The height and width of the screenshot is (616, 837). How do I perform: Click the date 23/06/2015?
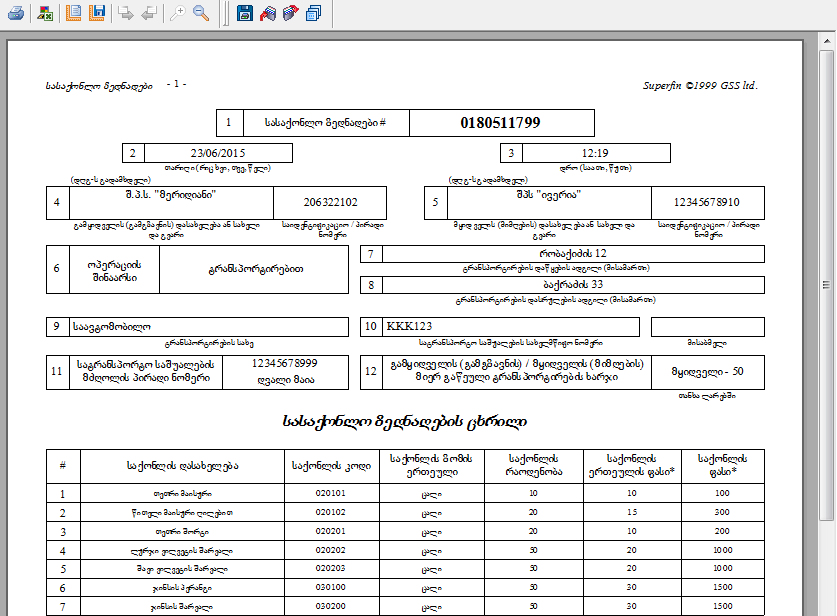coord(218,153)
